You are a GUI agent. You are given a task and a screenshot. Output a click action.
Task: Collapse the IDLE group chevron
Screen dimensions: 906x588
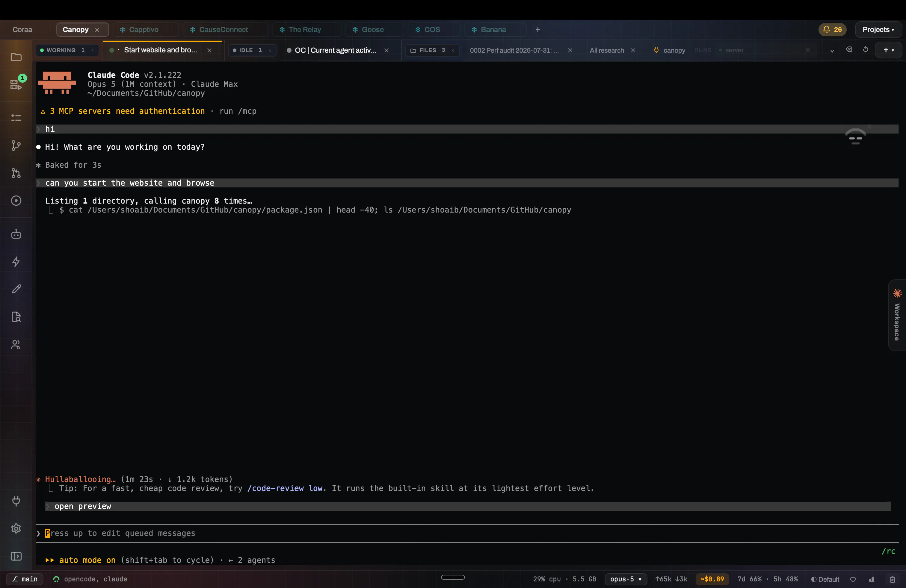point(270,50)
